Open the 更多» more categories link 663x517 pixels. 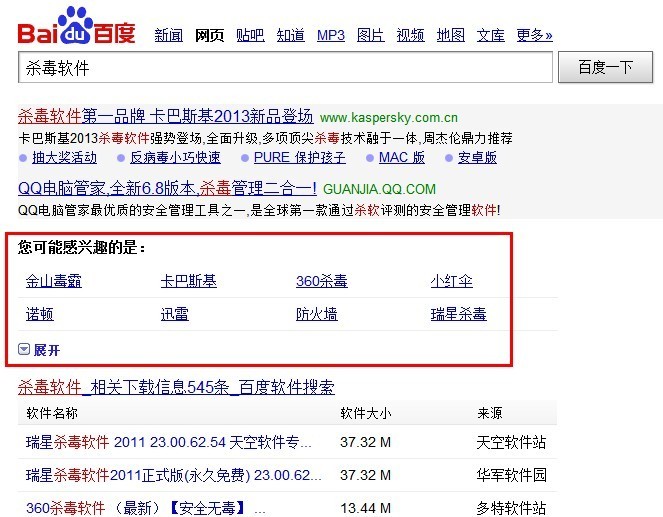[534, 35]
